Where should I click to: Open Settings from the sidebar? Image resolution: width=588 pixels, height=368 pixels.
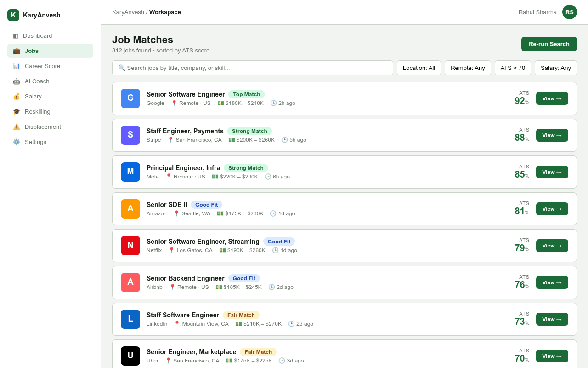[50, 142]
